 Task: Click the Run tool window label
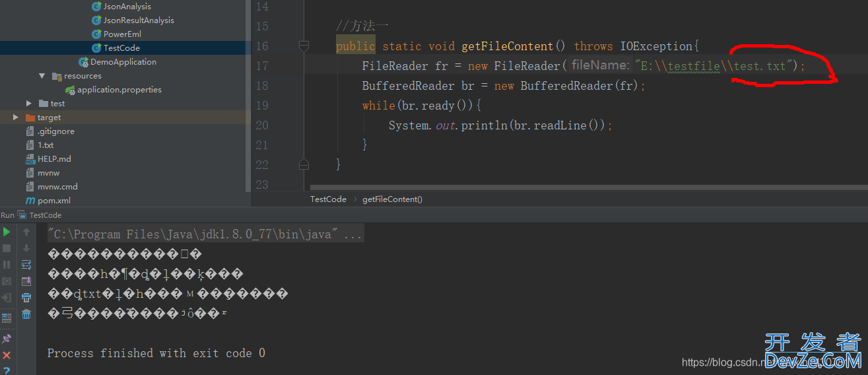[7, 215]
